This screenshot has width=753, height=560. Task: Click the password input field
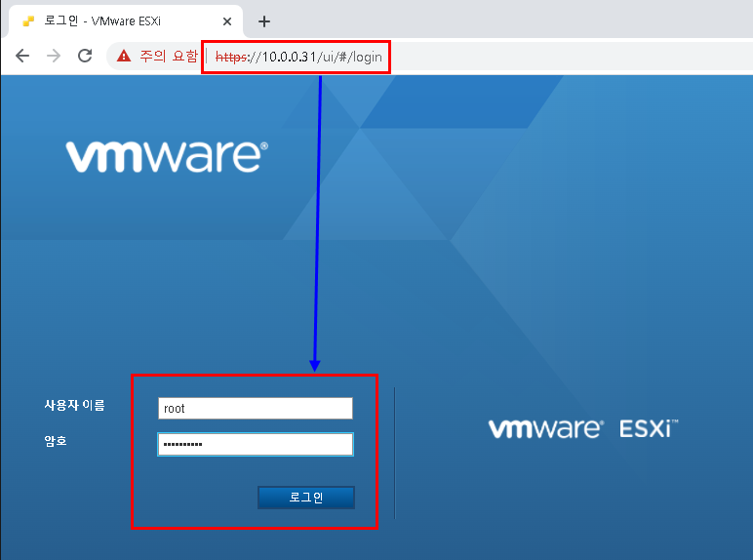point(256,444)
